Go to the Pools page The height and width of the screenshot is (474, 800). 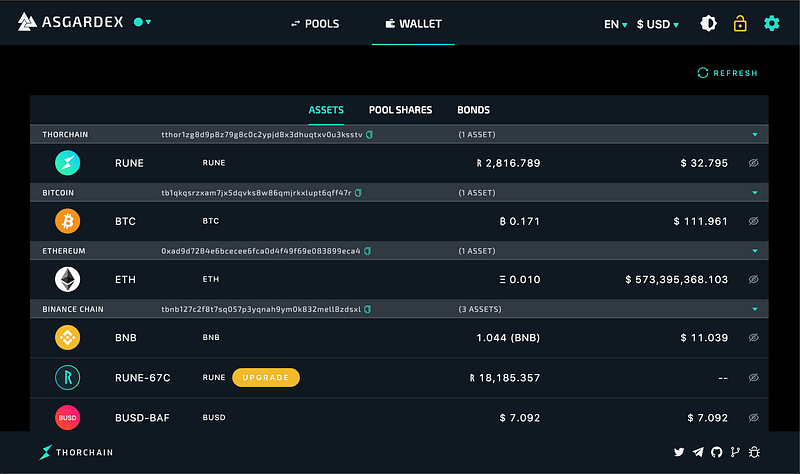tap(314, 24)
